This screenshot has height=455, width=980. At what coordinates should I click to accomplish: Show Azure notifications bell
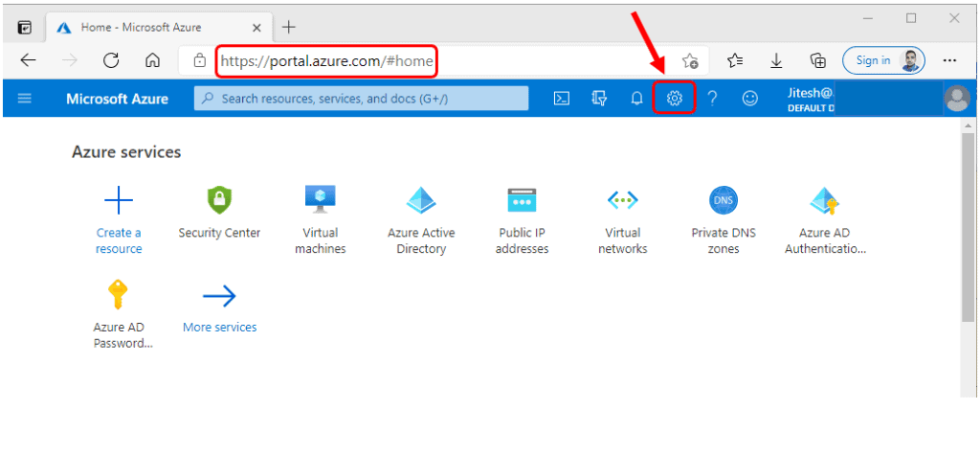[x=636, y=98]
